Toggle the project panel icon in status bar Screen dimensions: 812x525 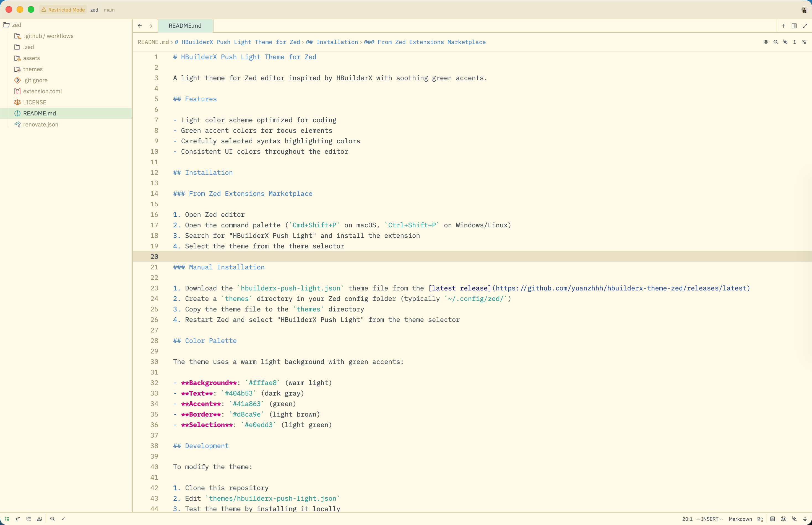tap(7, 519)
